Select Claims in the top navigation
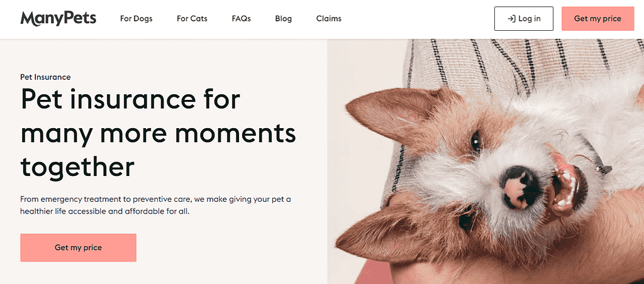The image size is (644, 284). pos(328,19)
